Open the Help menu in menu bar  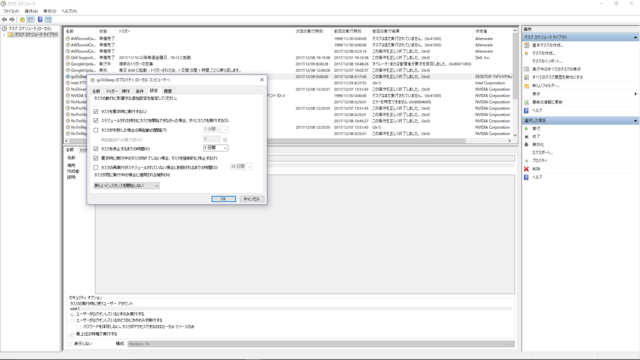pyautogui.click(x=69, y=11)
